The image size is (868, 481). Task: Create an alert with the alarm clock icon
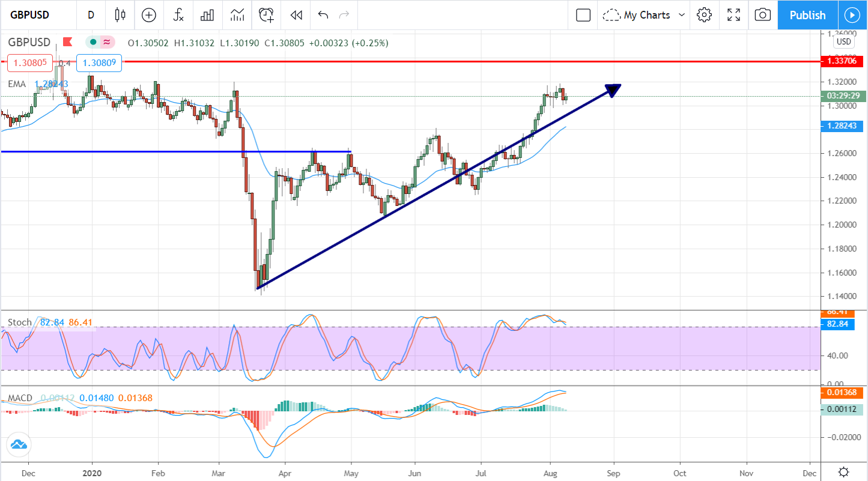[267, 15]
